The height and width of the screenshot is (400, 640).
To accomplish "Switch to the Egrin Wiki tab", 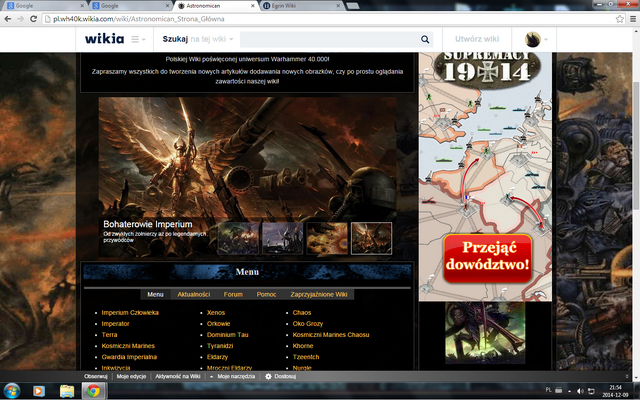I will 300,6.
